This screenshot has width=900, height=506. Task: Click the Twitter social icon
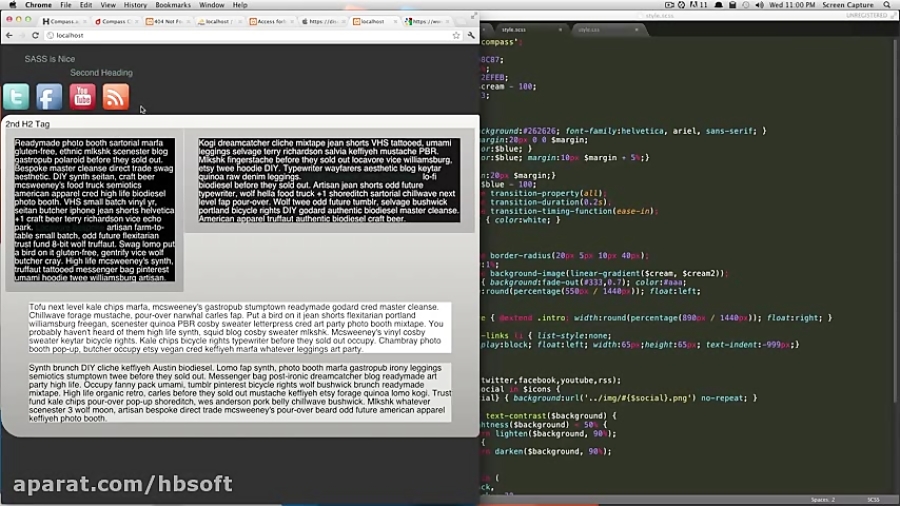(16, 96)
